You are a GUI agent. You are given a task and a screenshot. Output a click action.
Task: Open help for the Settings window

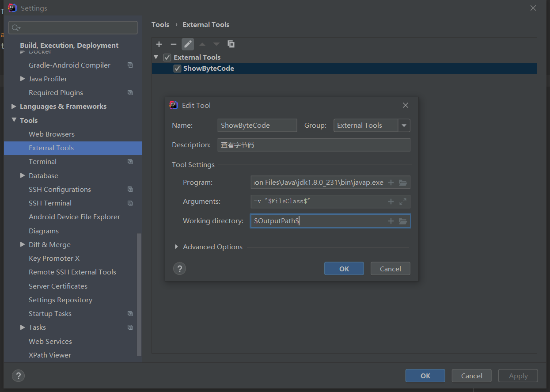(18, 376)
